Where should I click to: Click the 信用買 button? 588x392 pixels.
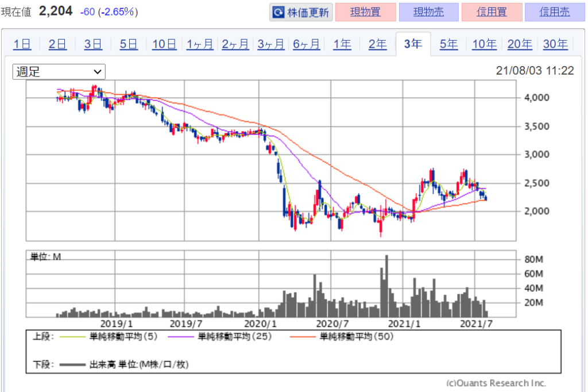pyautogui.click(x=492, y=12)
